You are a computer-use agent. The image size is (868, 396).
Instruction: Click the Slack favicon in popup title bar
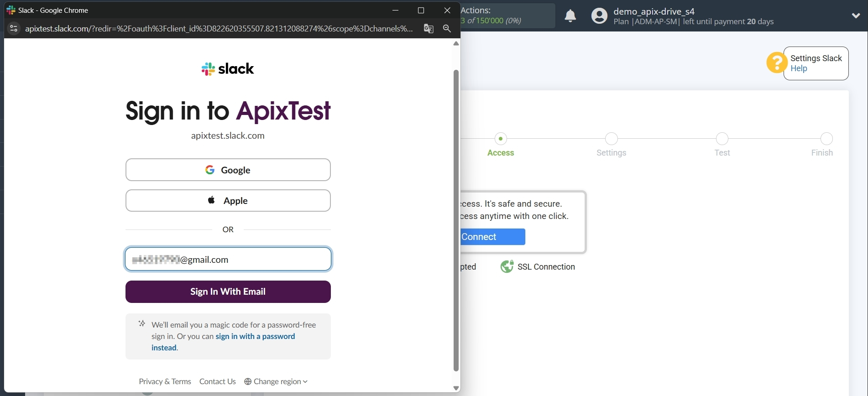coord(11,10)
